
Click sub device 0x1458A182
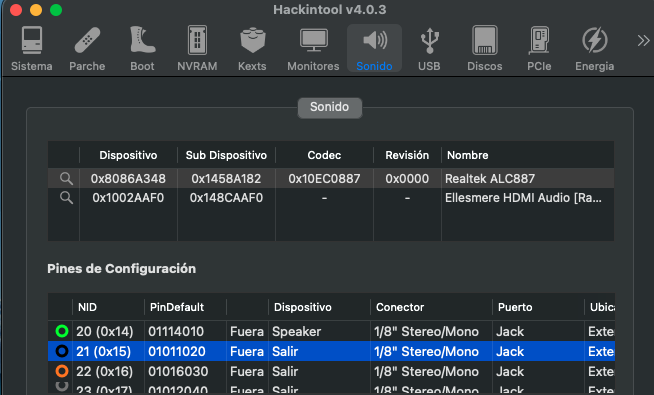[x=226, y=179]
